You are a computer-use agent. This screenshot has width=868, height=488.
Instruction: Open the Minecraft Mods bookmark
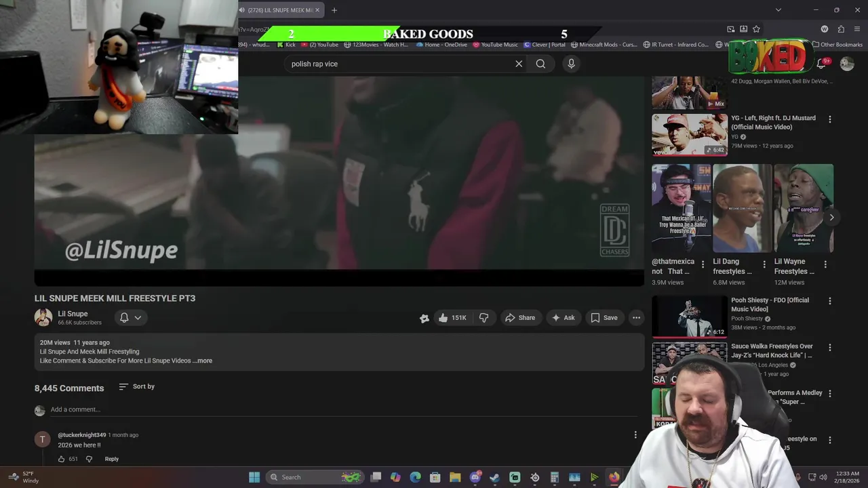coord(604,45)
